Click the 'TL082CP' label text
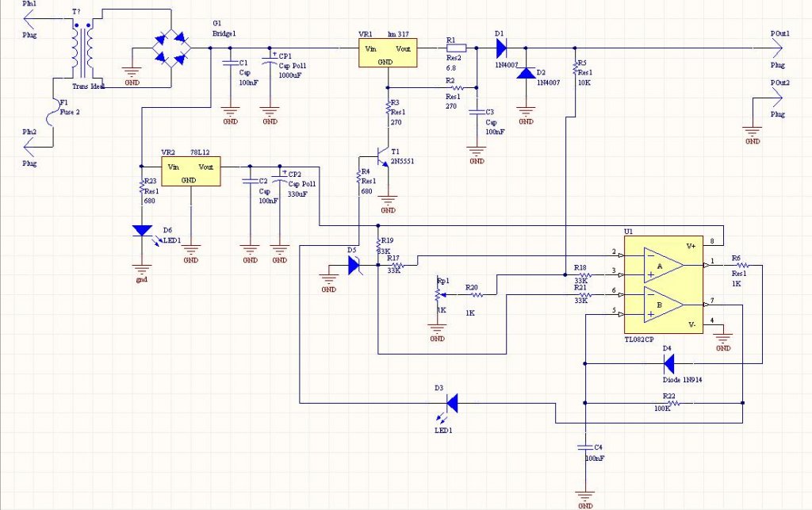Screen dimensions: 812x510 click(x=639, y=339)
